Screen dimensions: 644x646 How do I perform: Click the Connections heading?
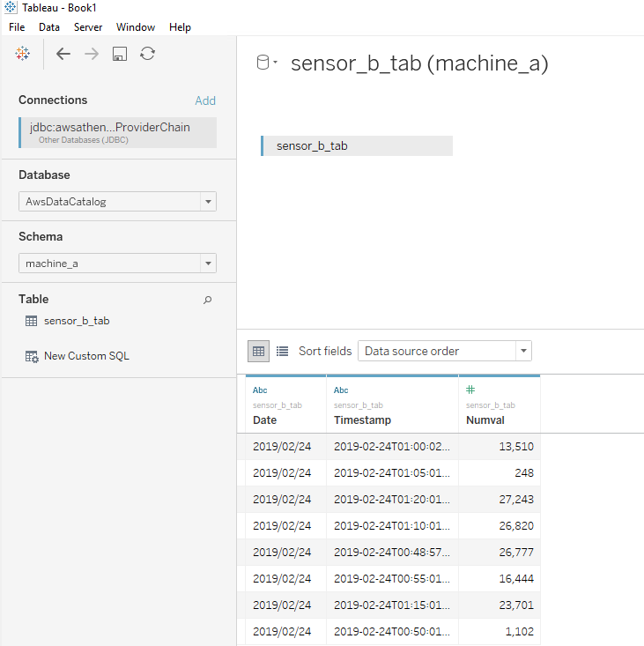click(53, 100)
